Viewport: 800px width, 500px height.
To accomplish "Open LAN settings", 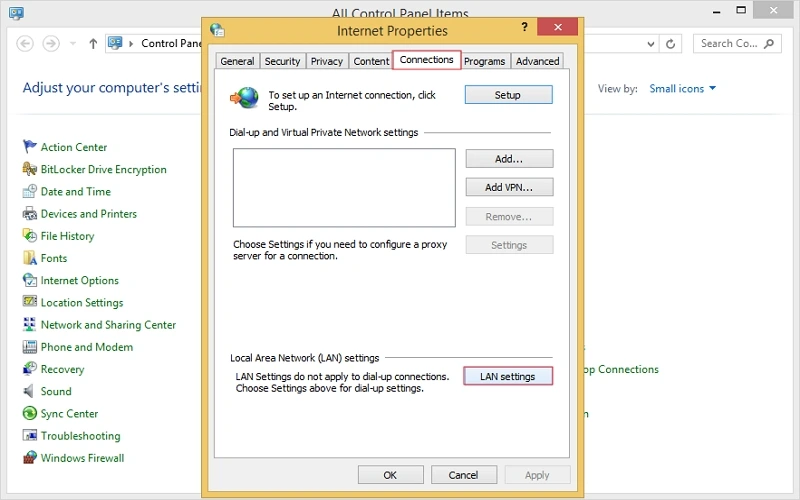I will [x=508, y=377].
